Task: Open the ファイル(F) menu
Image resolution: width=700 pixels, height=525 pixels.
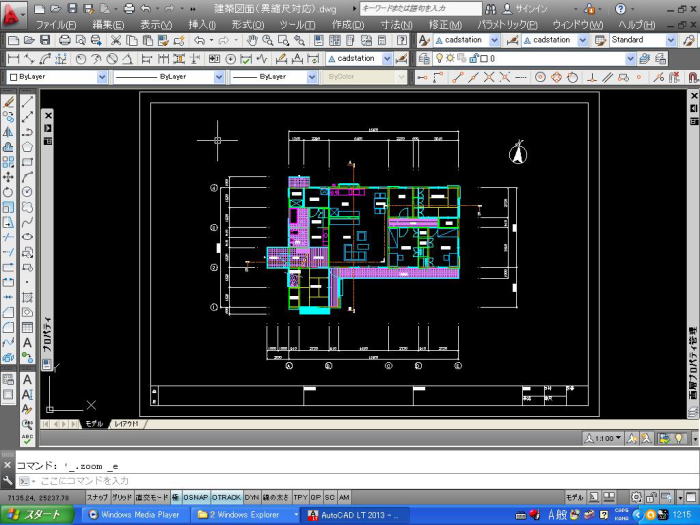Action: click(x=56, y=25)
